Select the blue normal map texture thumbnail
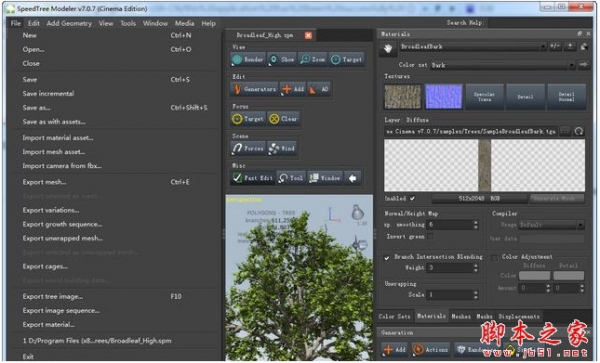Image resolution: width=600 pixels, height=363 pixels. coord(443,97)
